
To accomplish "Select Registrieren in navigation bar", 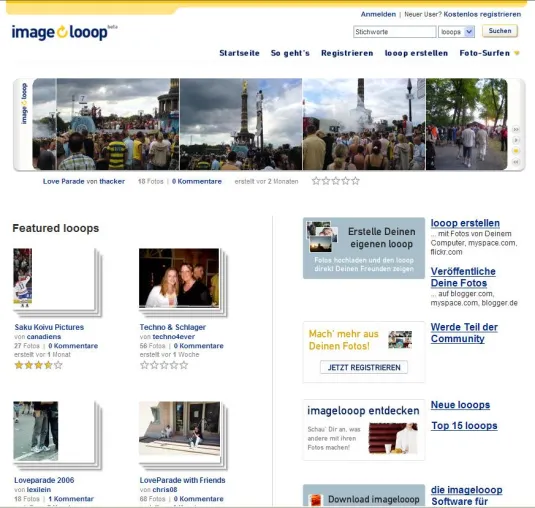I will tap(347, 53).
